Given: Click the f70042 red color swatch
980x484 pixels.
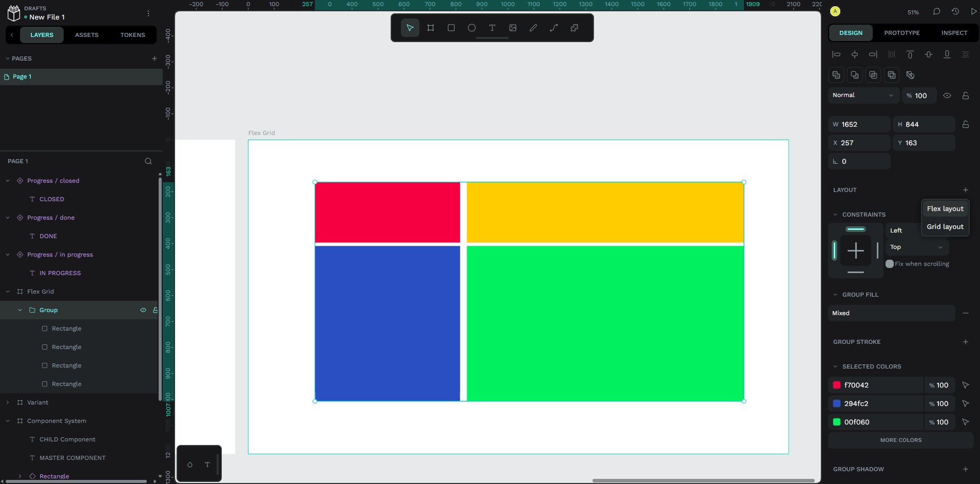Looking at the screenshot, I should [x=837, y=385].
